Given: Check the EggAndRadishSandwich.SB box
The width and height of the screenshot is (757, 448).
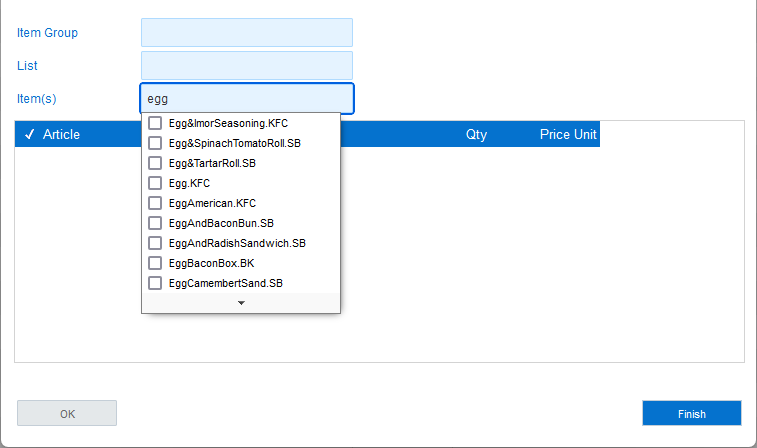Looking at the screenshot, I should [x=155, y=243].
